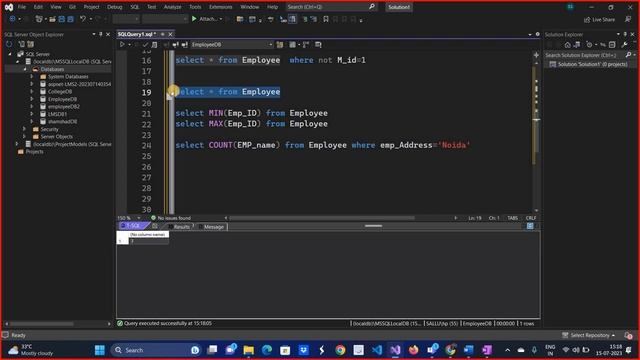Expand the System Databases folder

(x=32, y=76)
